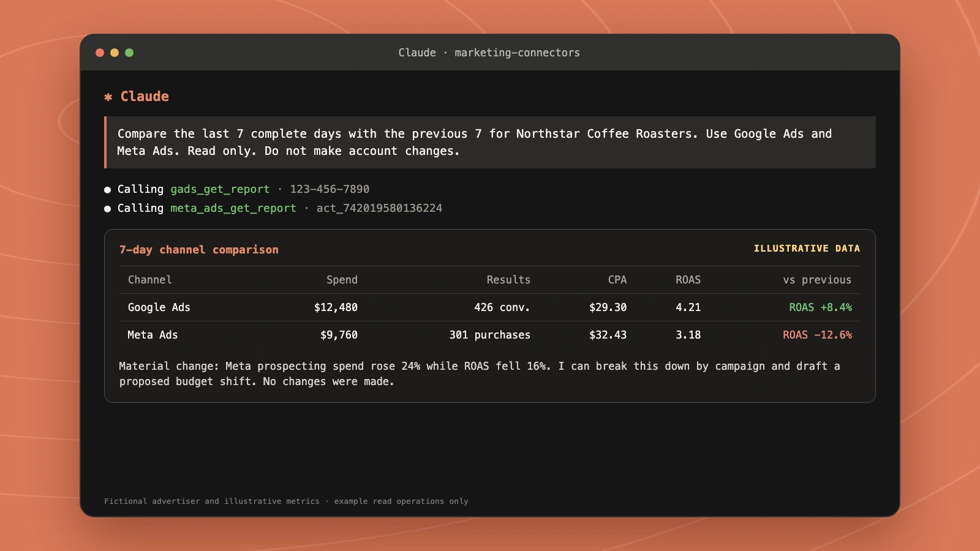The width and height of the screenshot is (980, 551).
Task: Click the Meta Ads spend $9,760
Action: (339, 335)
